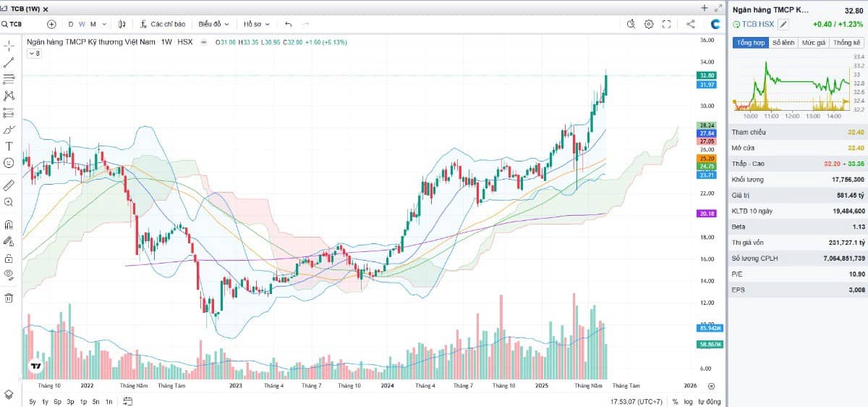Open the Sổ lệnh tab

pyautogui.click(x=783, y=43)
